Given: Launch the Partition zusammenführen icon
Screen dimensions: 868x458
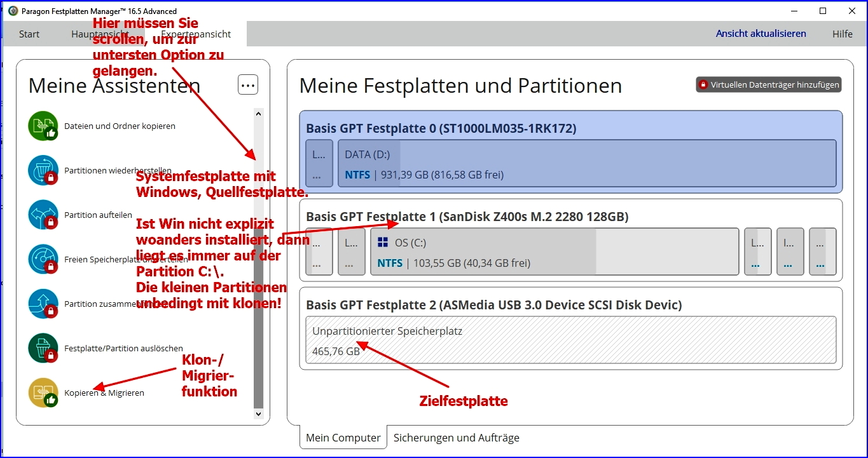Looking at the screenshot, I should (43, 304).
